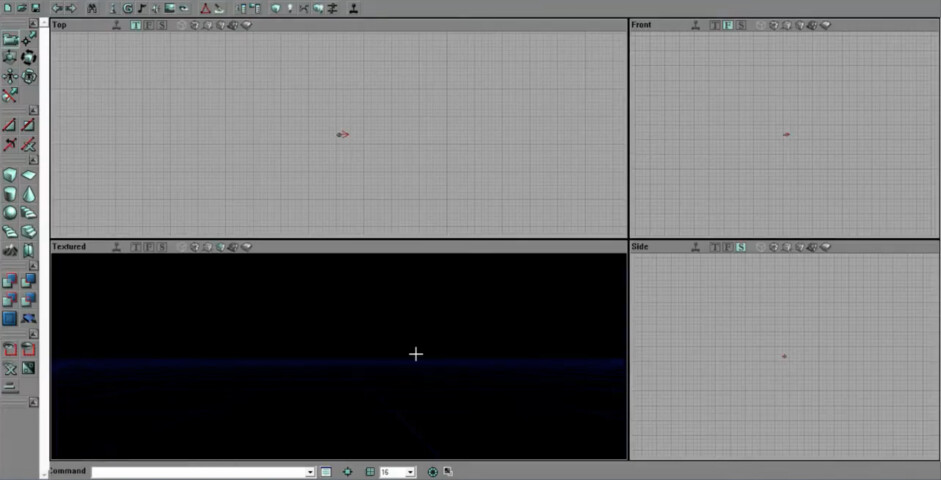The height and width of the screenshot is (480, 941).
Task: Open the UnrealScript editor
Action: click(x=219, y=8)
